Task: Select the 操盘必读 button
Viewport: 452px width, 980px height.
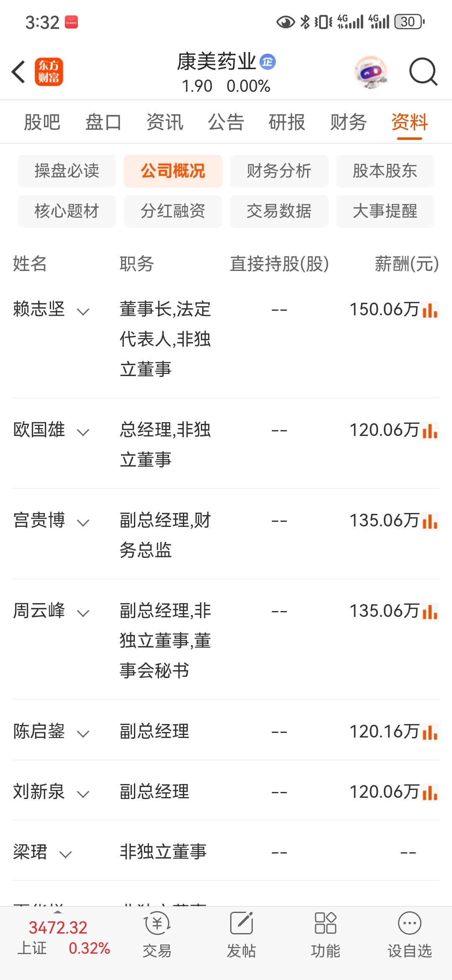Action: 67,171
